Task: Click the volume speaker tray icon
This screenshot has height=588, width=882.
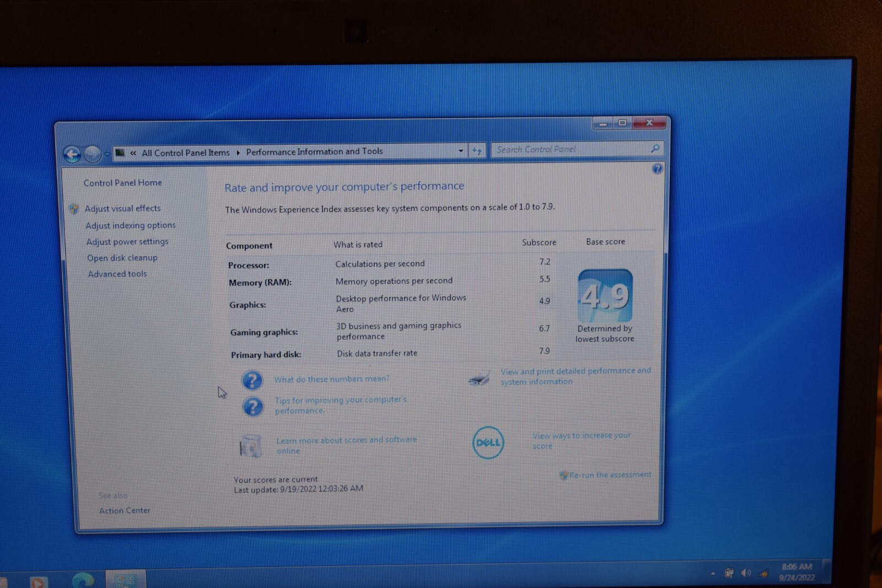Action: (x=746, y=573)
